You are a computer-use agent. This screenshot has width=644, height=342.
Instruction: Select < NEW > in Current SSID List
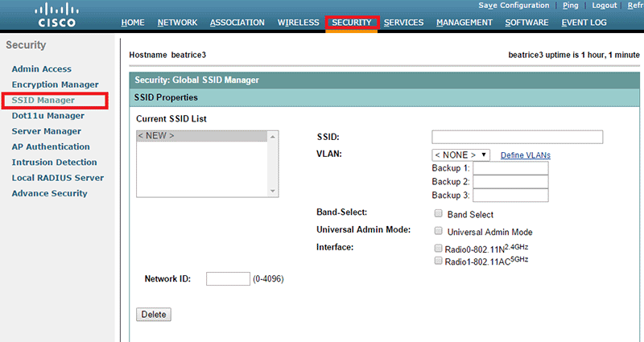[x=202, y=136]
